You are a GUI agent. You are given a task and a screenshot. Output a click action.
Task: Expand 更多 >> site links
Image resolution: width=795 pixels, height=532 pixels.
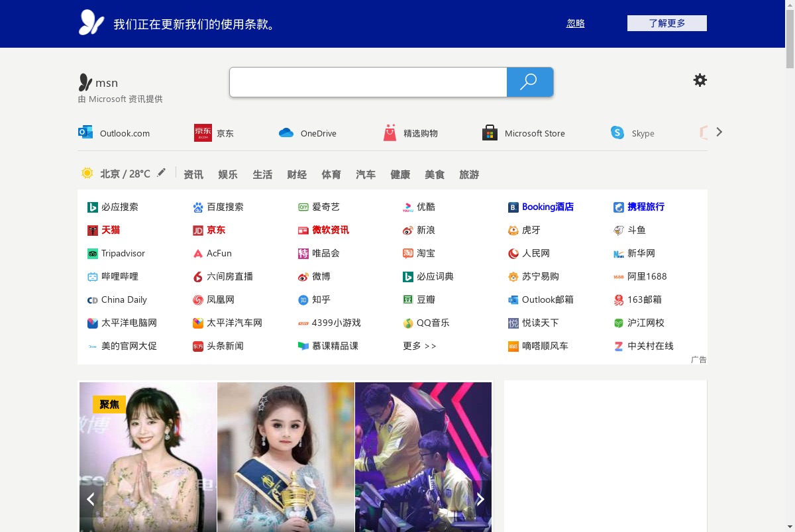(419, 346)
